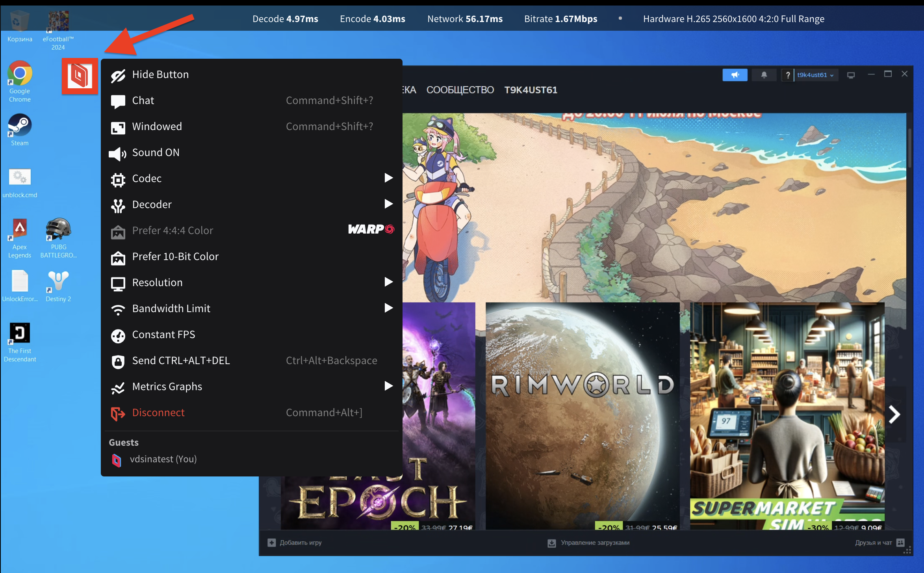This screenshot has height=573, width=924.
Task: Click the guest avatar next to vdsinatest
Action: click(x=117, y=460)
